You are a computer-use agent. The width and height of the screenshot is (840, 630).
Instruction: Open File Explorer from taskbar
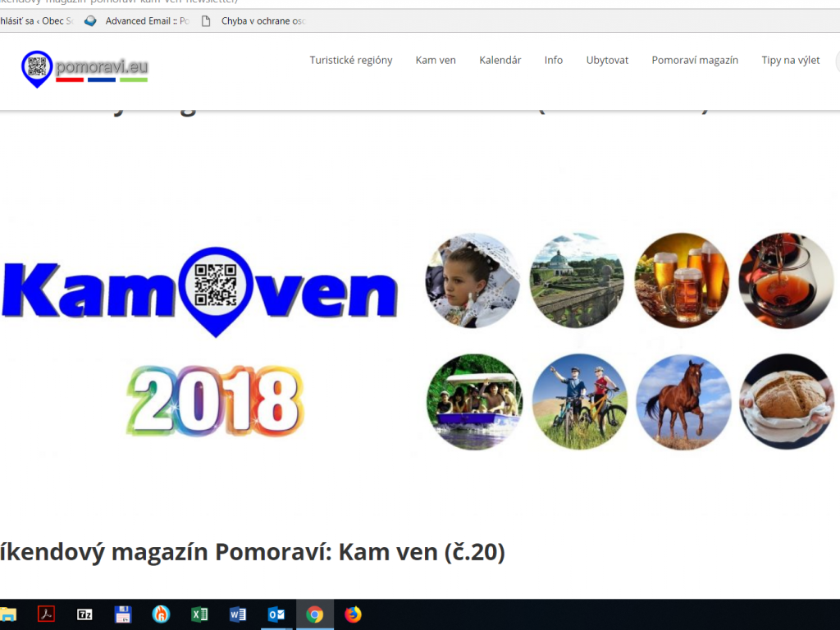click(7, 614)
